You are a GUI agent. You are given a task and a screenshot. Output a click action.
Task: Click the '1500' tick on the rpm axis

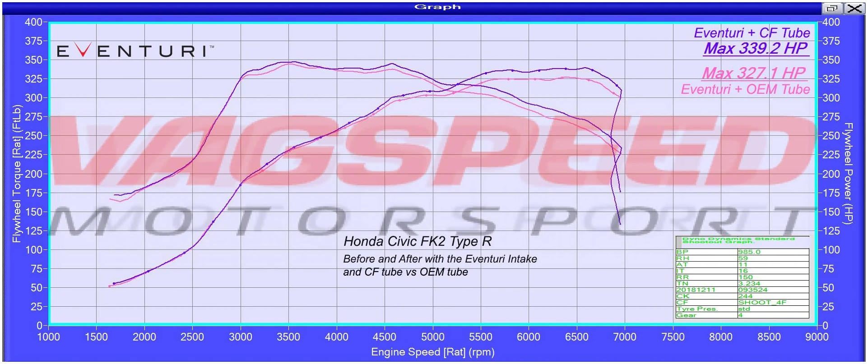pos(96,337)
